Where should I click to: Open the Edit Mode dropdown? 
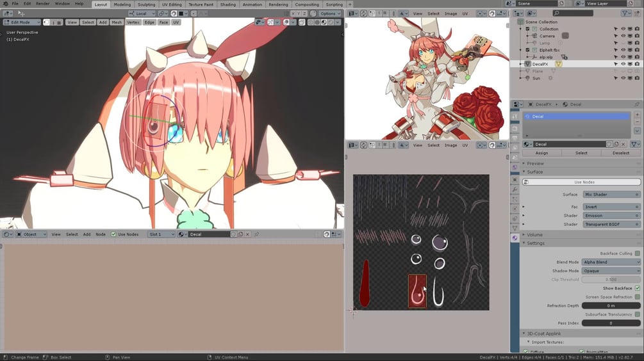22,22
